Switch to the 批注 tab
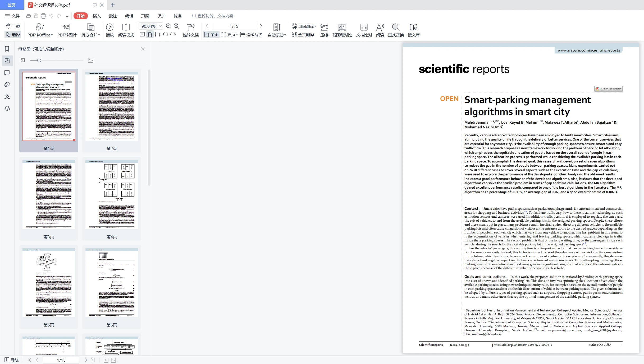This screenshot has width=644, height=364. (x=113, y=16)
